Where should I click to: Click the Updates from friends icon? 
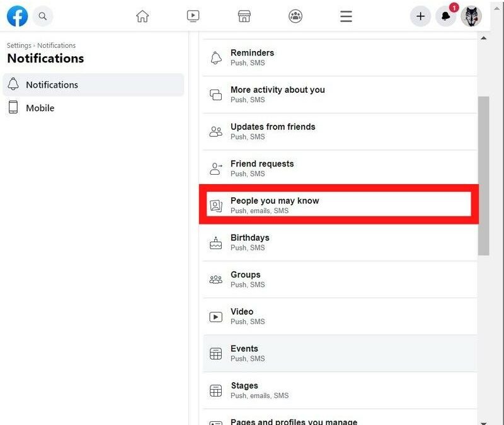coord(216,132)
